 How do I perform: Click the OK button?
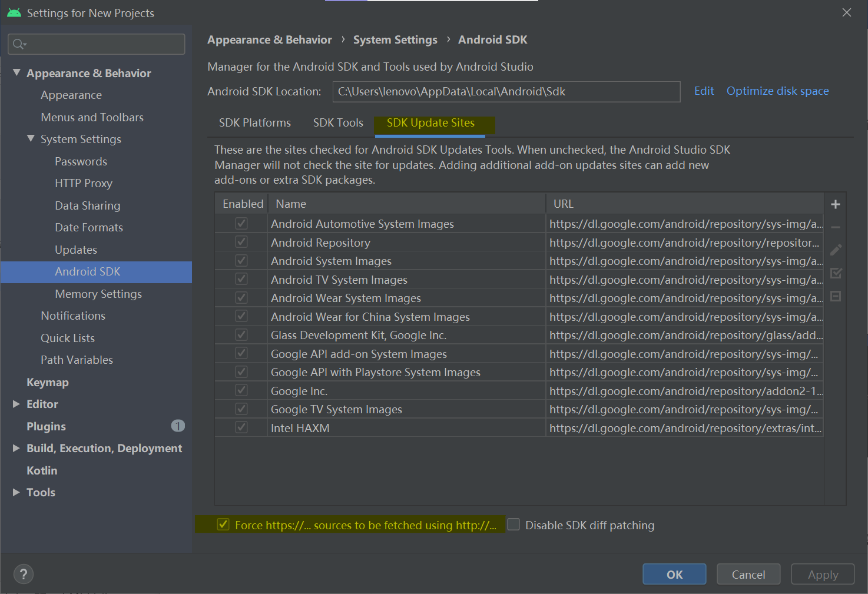674,574
